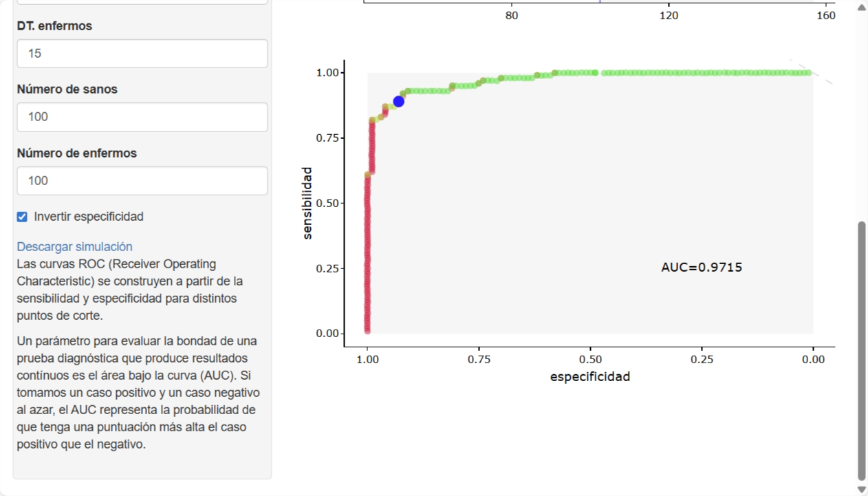Click the 0.25 tick on the sensibilidad axis
This screenshot has width=868, height=496.
(x=327, y=268)
